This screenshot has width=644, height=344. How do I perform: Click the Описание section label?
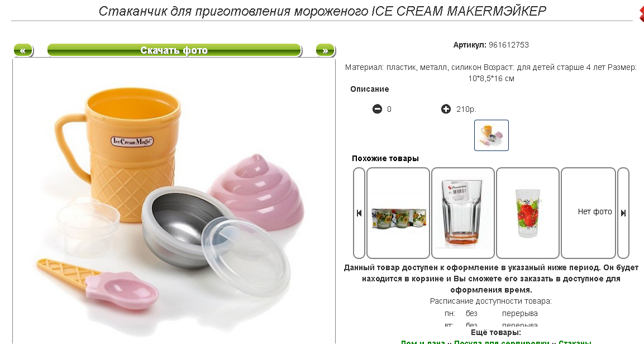[x=370, y=89]
